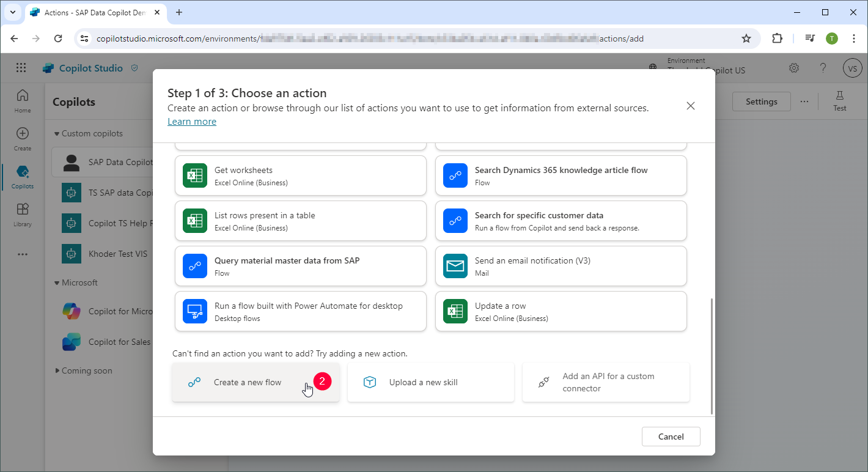Cancel the Choose an action dialog
The height and width of the screenshot is (472, 868).
(671, 437)
